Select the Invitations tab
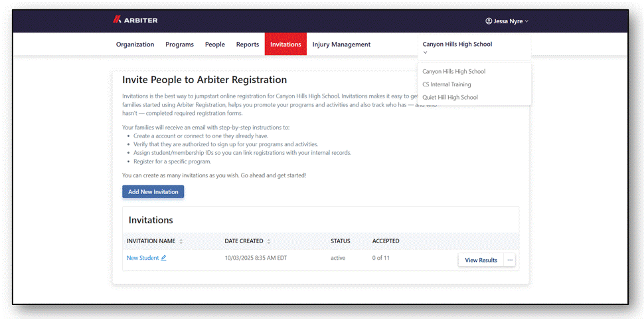The width and height of the screenshot is (644, 319). click(285, 45)
